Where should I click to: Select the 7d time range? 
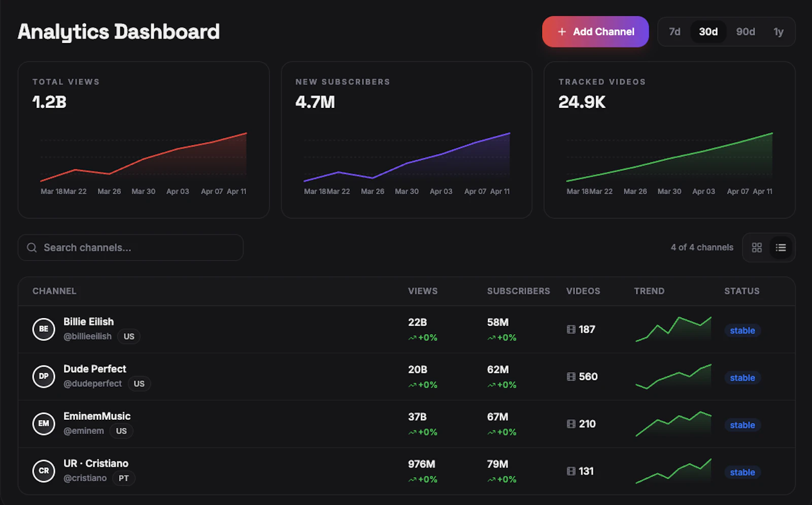(674, 31)
